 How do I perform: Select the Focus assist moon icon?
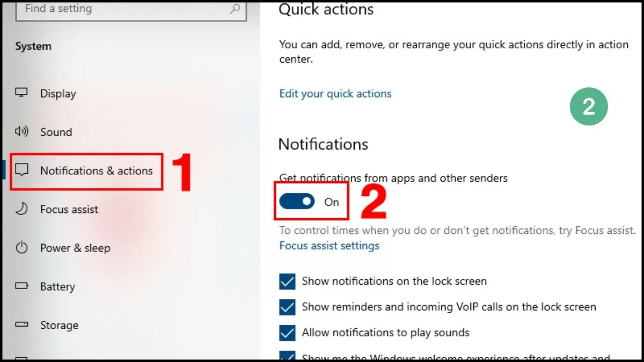click(x=23, y=209)
